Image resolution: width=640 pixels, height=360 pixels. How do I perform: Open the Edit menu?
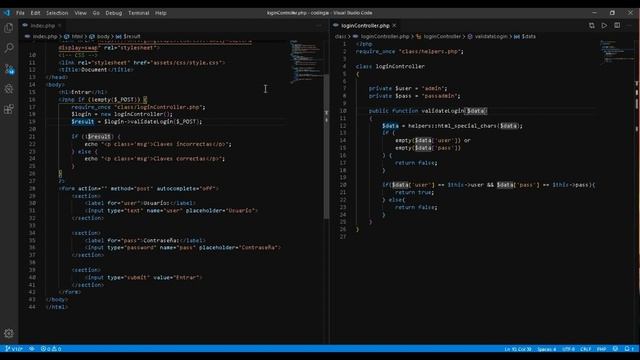(35, 13)
